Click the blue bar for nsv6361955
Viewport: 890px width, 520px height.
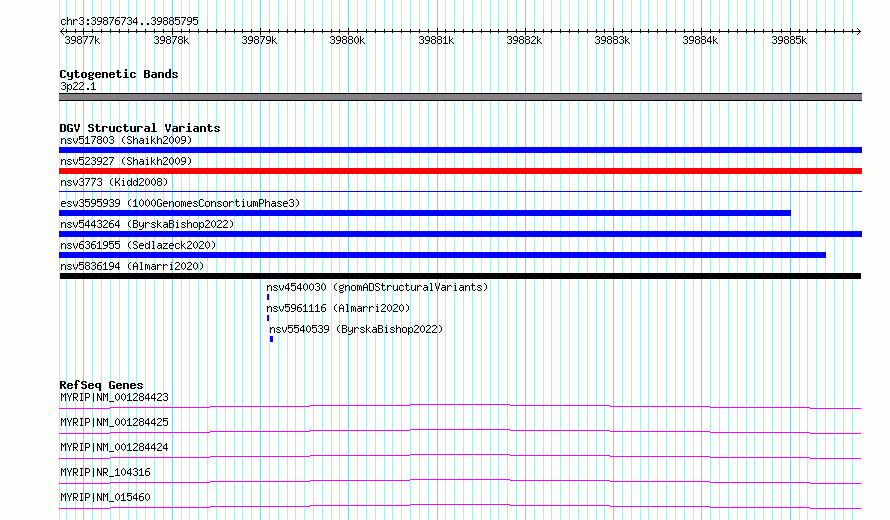coord(442,255)
